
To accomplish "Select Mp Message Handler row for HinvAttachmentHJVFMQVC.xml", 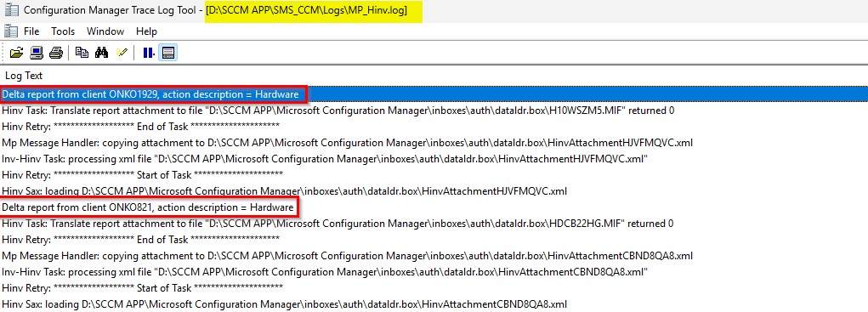I will click(x=434, y=143).
